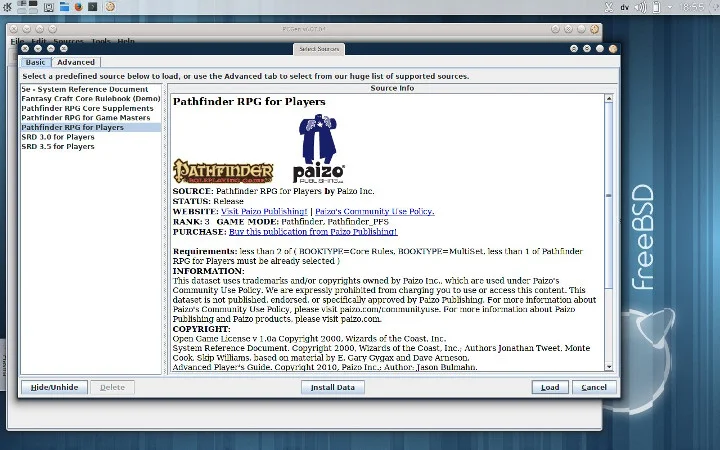Open the Sources menu in the PCGen window

click(x=68, y=41)
